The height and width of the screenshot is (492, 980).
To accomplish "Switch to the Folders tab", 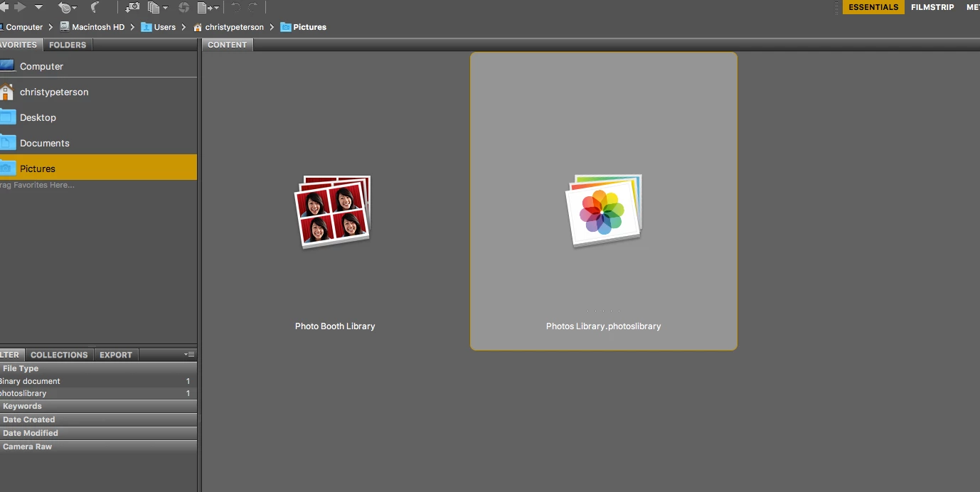I will coord(68,45).
